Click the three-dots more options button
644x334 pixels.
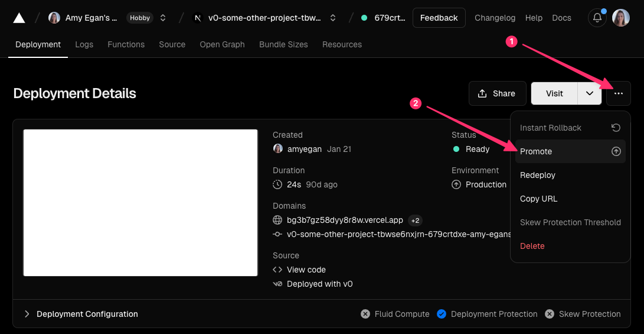pyautogui.click(x=619, y=93)
